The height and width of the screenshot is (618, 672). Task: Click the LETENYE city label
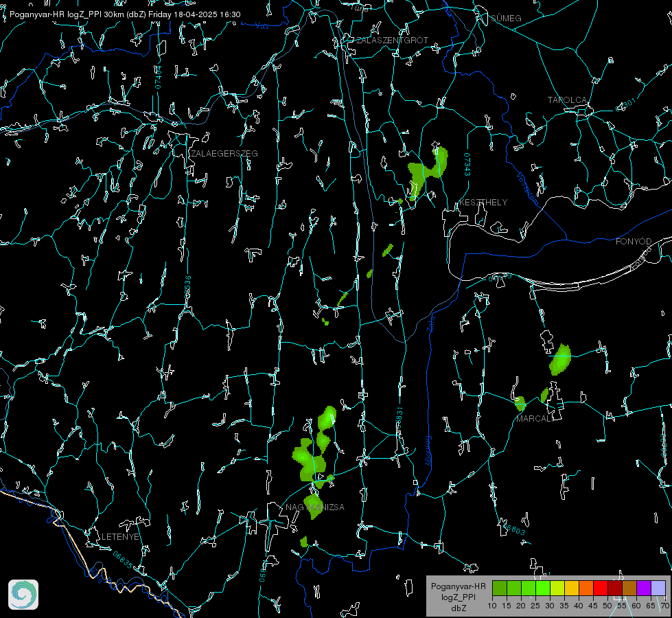click(120, 536)
